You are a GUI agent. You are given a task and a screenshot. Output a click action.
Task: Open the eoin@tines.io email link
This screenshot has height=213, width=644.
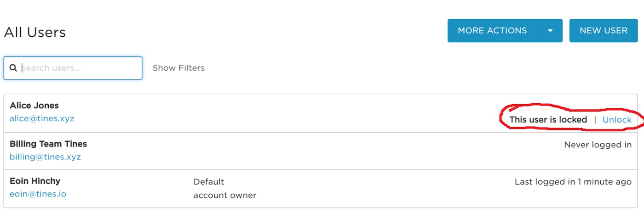click(x=38, y=194)
